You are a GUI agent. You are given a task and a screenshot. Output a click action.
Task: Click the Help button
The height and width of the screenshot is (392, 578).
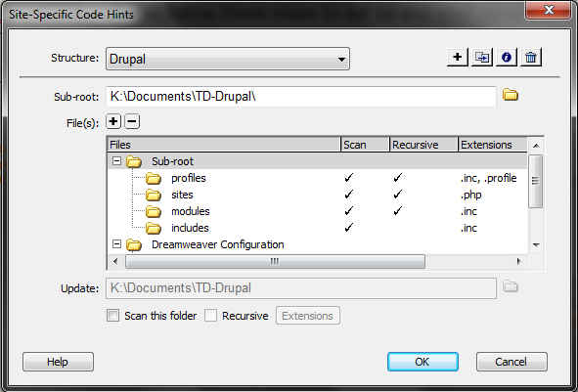pyautogui.click(x=58, y=362)
